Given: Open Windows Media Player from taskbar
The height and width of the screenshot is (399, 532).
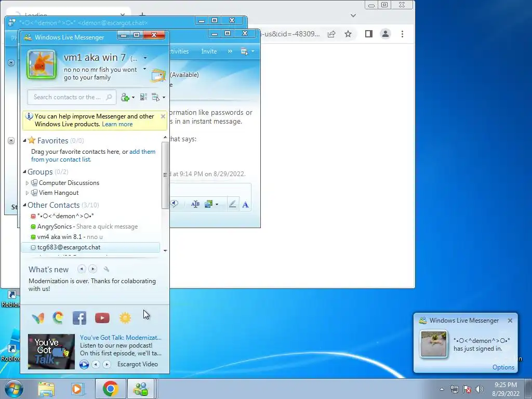Looking at the screenshot, I should 77,389.
